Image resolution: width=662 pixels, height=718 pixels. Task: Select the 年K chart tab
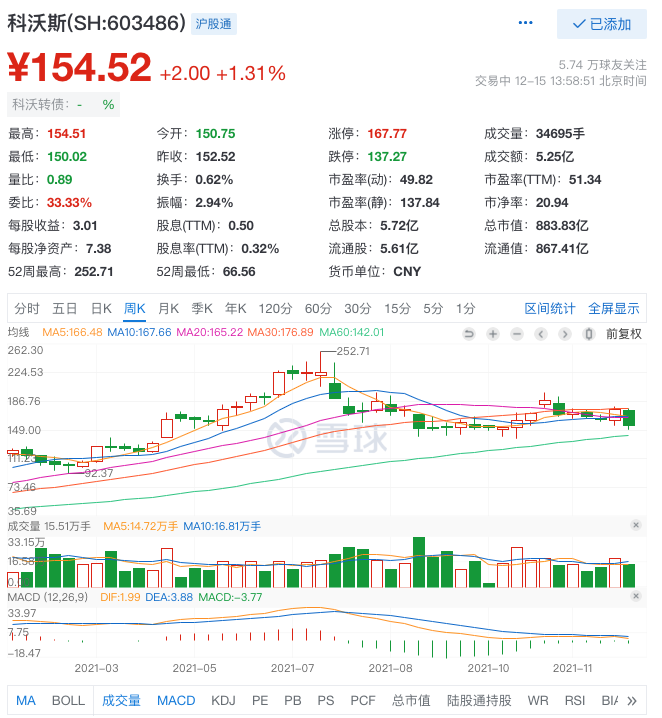[x=236, y=308]
